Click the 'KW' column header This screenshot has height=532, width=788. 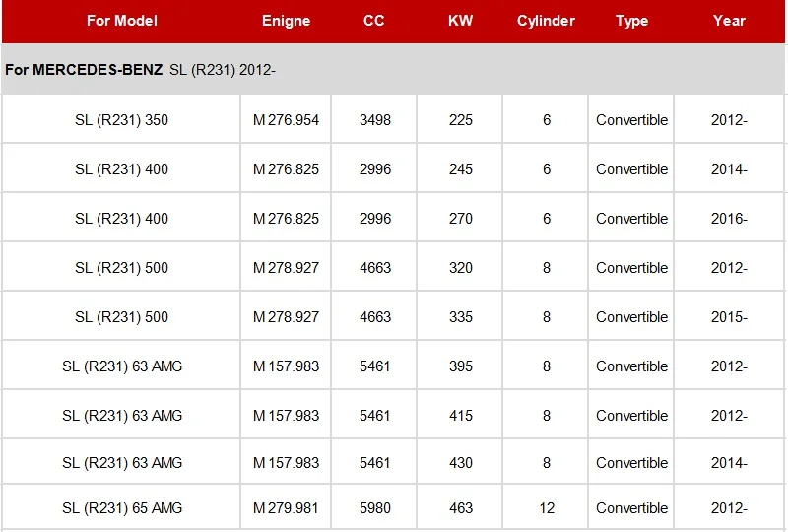[x=460, y=21]
